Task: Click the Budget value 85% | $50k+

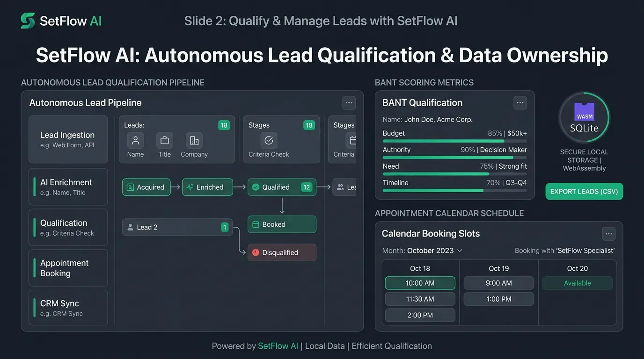Action: click(x=507, y=133)
